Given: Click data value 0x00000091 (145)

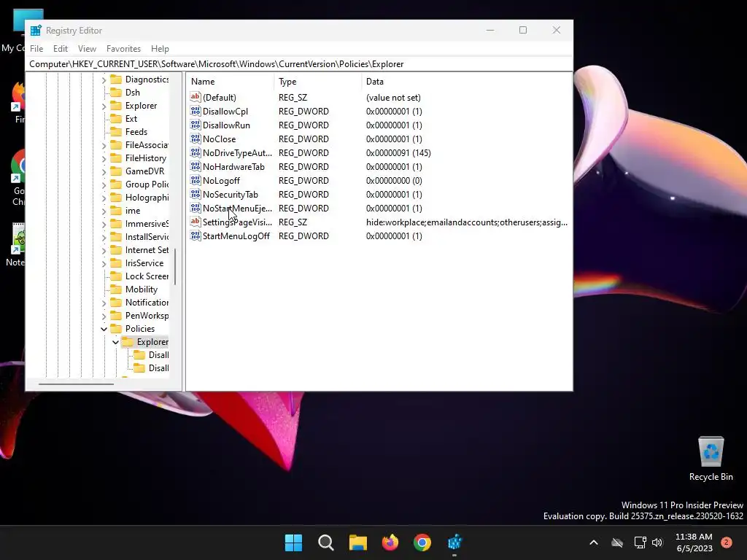Looking at the screenshot, I should click(x=398, y=153).
